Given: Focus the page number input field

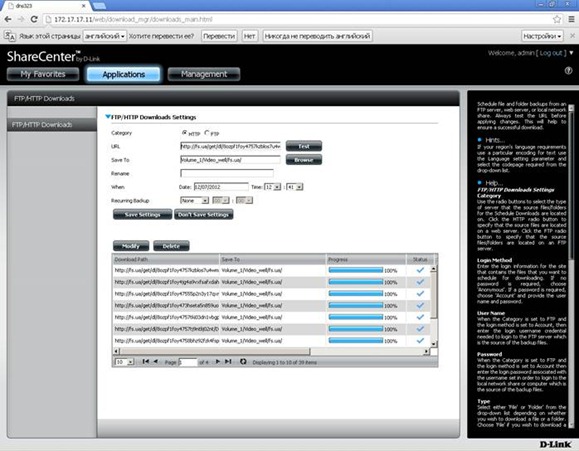Looking at the screenshot, I should click(188, 362).
